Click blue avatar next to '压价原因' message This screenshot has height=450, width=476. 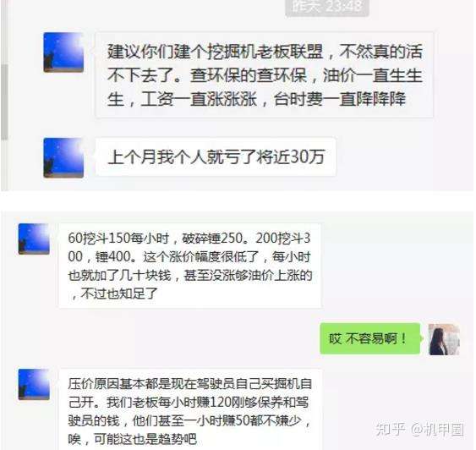point(34,384)
